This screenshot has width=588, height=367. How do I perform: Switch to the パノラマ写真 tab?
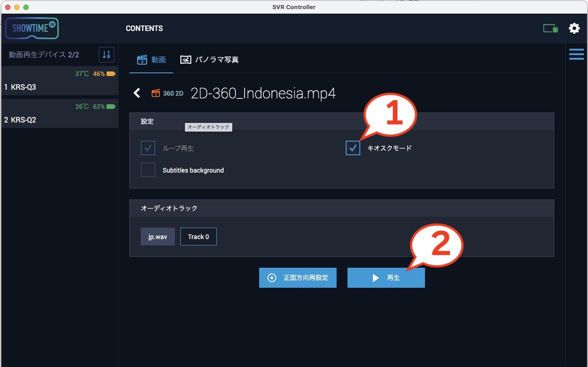(x=210, y=60)
